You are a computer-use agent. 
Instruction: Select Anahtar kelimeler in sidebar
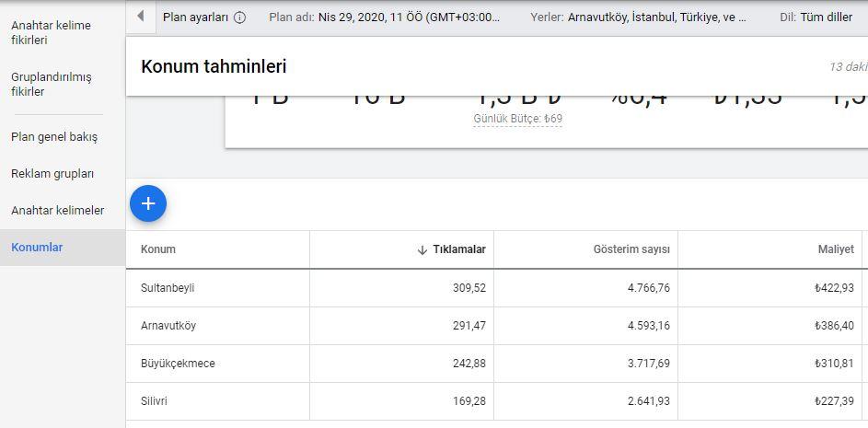click(57, 211)
